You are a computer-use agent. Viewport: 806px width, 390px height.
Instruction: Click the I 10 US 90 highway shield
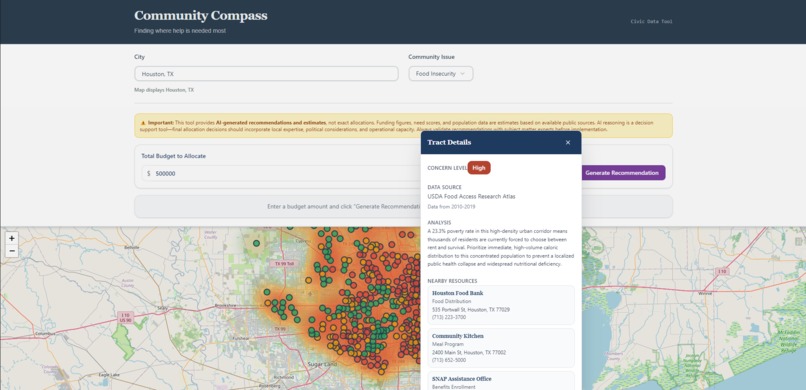[x=125, y=317]
